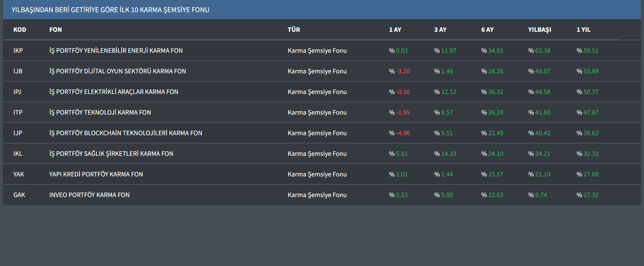This screenshot has width=644, height=266.
Task: Sort by the 1 AY column header
Action: (395, 30)
